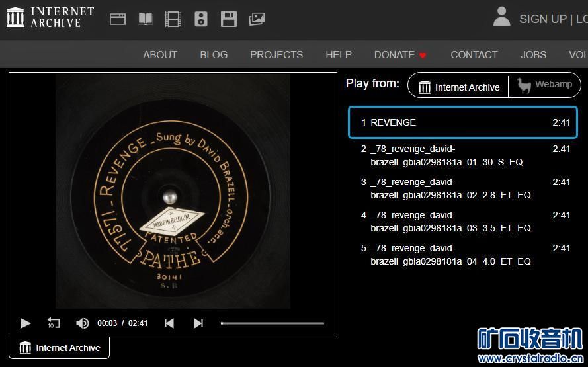Open the DONATE menu item
Screen dimensions: 588x367
(x=401, y=55)
